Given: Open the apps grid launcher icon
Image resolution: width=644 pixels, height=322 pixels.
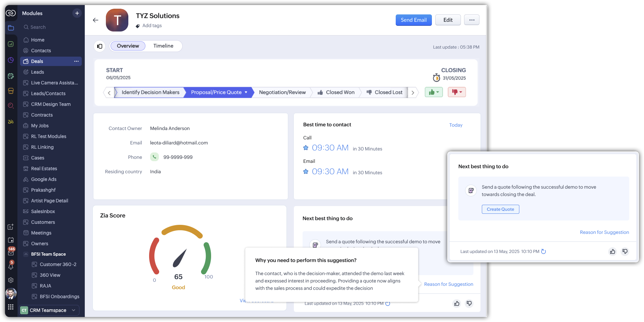Looking at the screenshot, I should pos(11,307).
